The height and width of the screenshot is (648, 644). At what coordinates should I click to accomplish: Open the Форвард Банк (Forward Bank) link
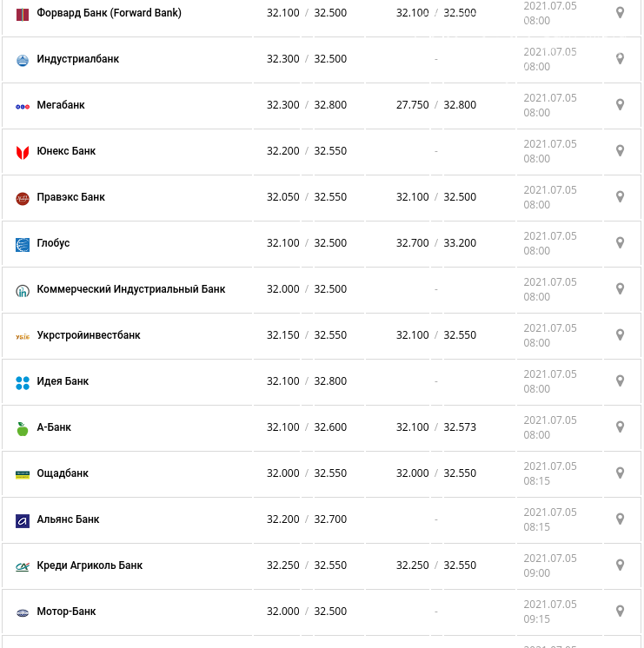click(x=110, y=13)
